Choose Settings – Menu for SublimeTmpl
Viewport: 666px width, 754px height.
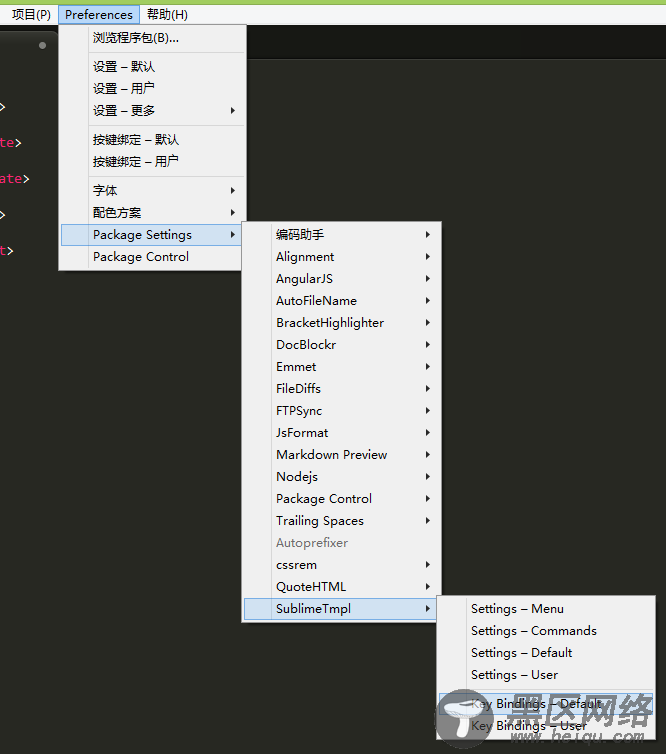tap(546, 609)
